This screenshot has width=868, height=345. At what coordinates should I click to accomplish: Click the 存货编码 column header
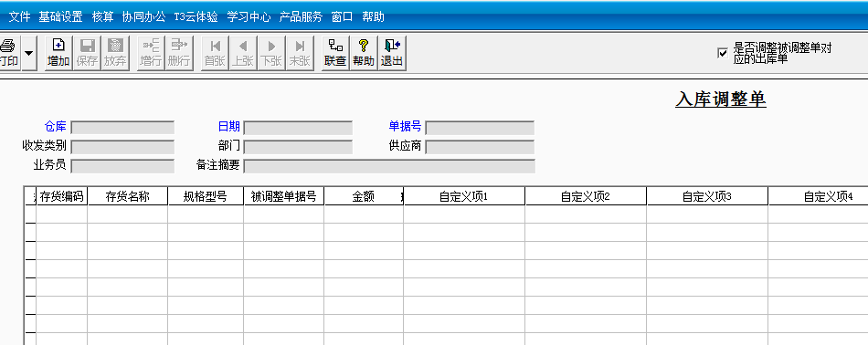point(61,196)
